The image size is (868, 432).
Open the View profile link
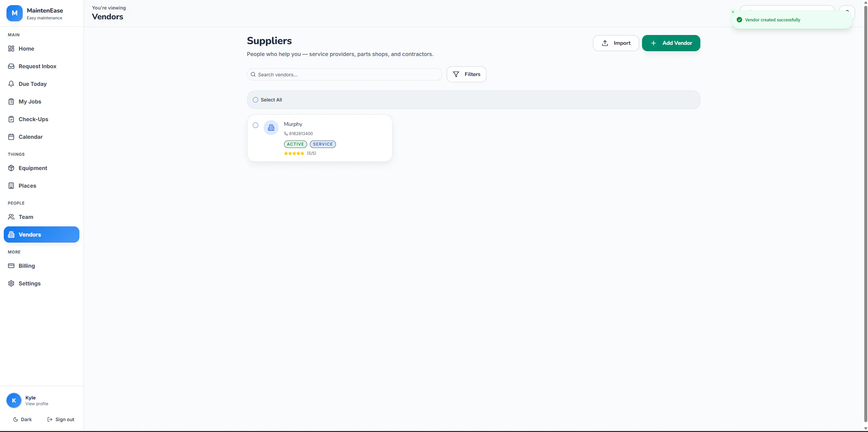pos(37,404)
